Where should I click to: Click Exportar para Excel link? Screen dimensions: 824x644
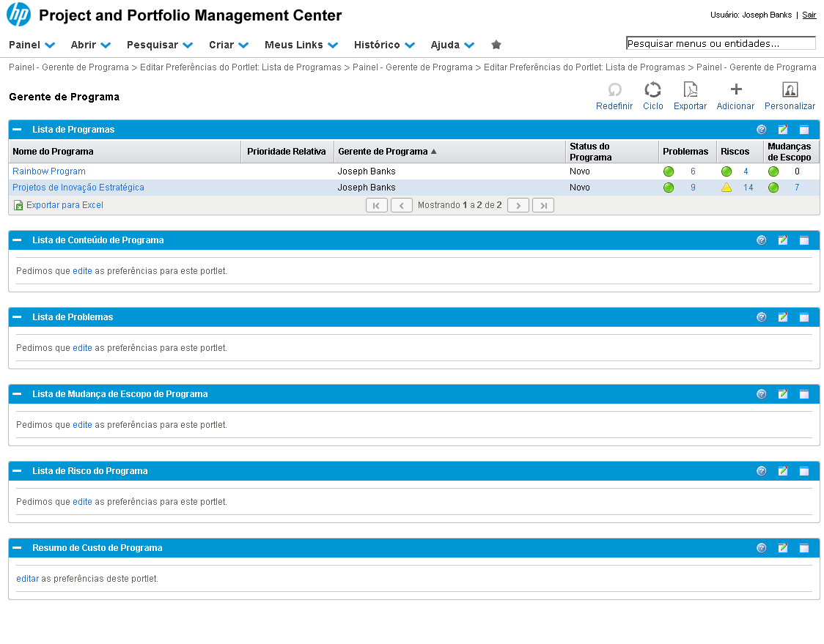(x=65, y=205)
